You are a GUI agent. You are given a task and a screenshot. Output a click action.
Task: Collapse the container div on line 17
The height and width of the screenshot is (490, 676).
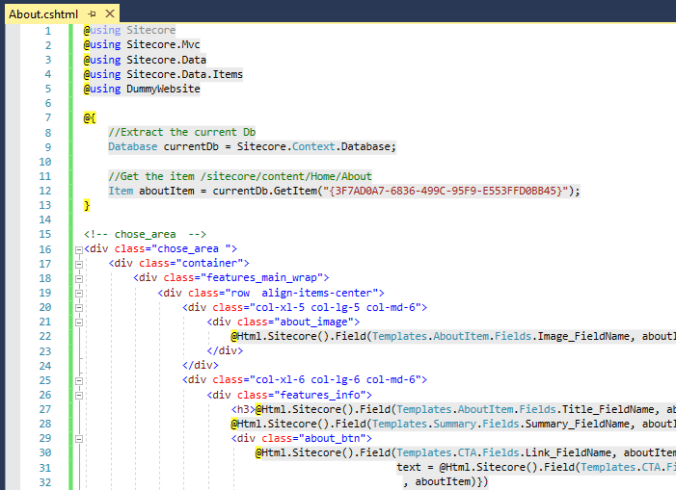coord(77,263)
